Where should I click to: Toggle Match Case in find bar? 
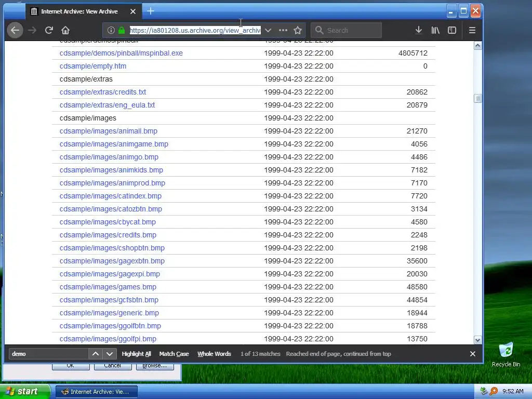pos(174,353)
